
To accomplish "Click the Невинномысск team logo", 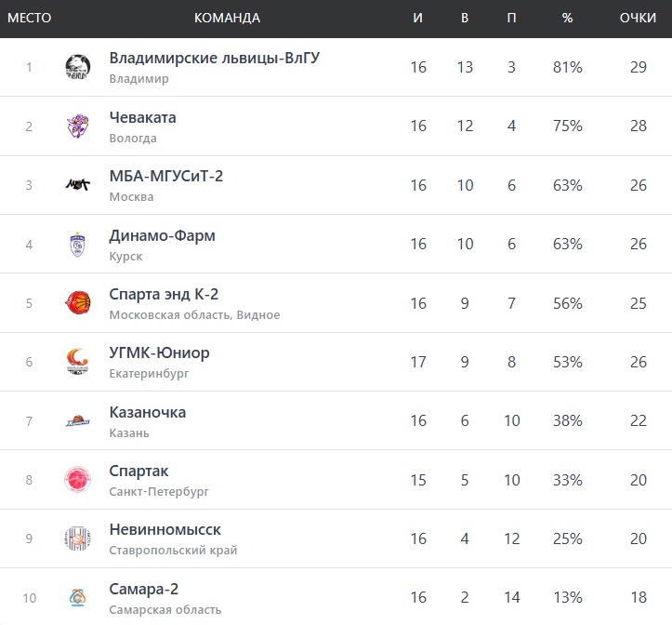I will [78, 539].
